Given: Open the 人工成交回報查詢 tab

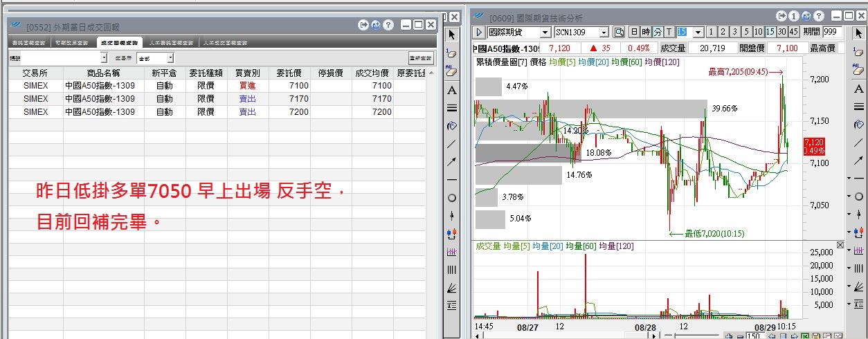Looking at the screenshot, I should point(226,43).
